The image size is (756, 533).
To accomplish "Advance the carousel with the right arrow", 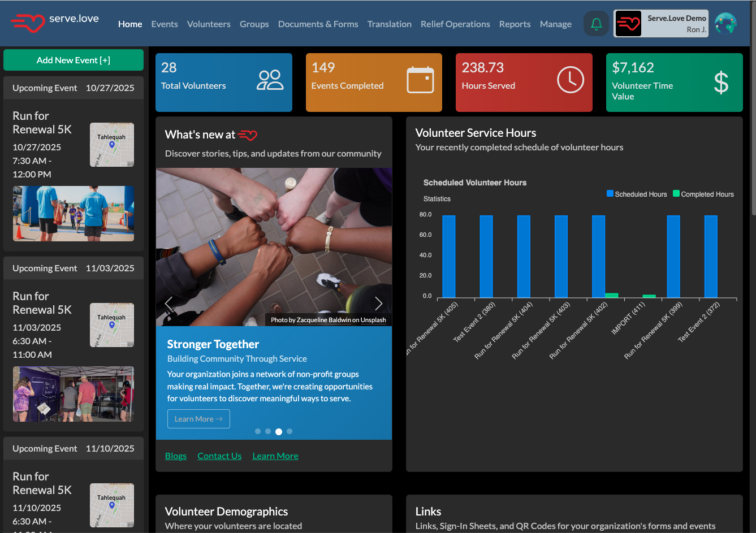I will click(379, 304).
